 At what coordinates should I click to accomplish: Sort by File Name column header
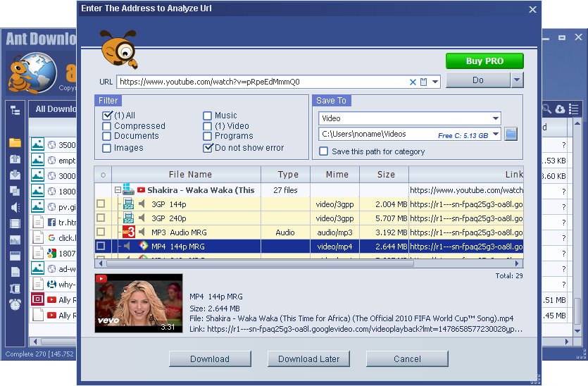(x=187, y=175)
